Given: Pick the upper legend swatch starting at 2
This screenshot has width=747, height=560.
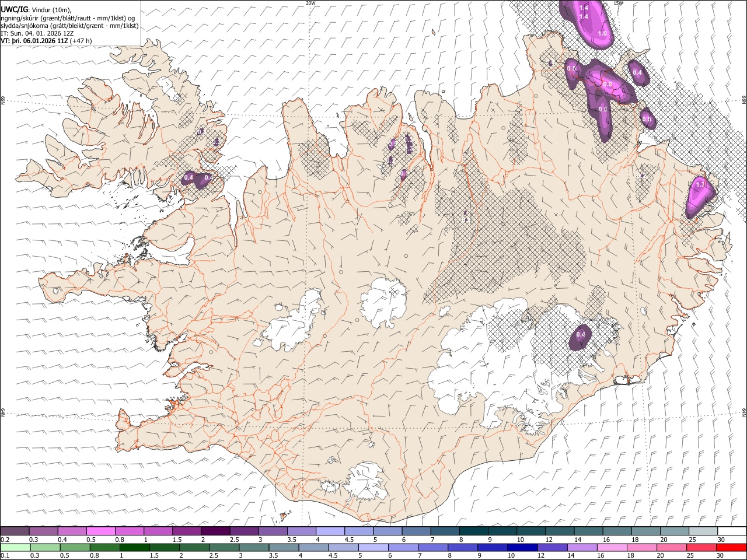Looking at the screenshot, I should click(215, 531).
